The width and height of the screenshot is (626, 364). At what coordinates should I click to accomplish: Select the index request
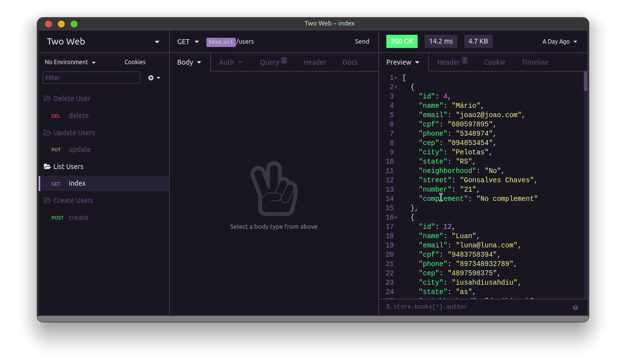[104, 184]
